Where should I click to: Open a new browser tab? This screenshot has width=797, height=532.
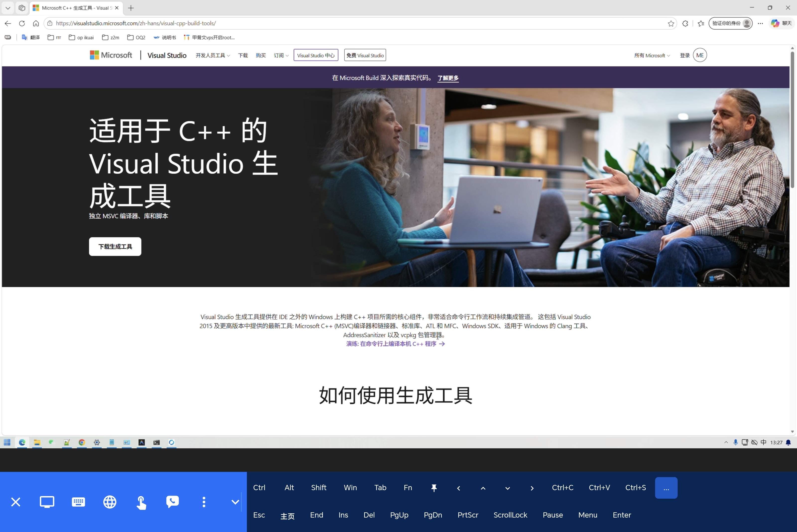tap(131, 8)
